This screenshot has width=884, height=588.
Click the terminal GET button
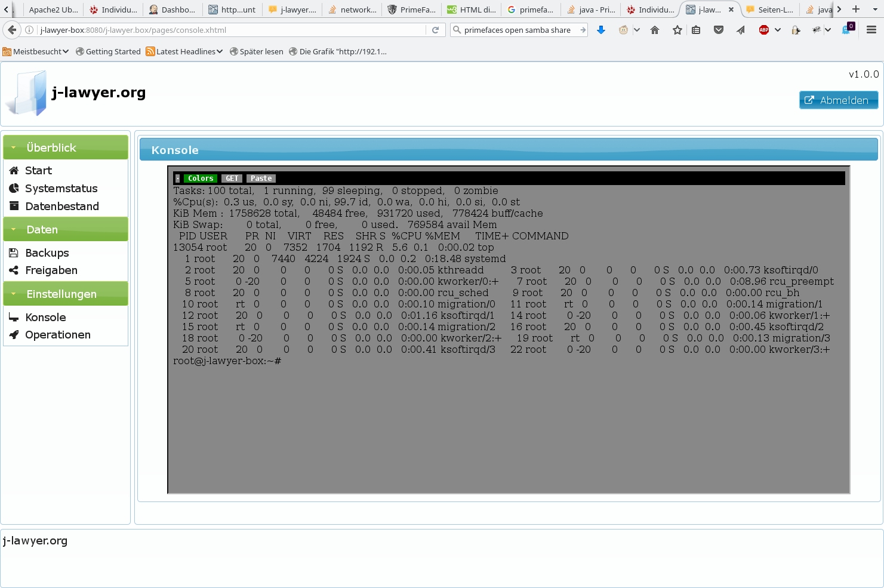pos(232,178)
